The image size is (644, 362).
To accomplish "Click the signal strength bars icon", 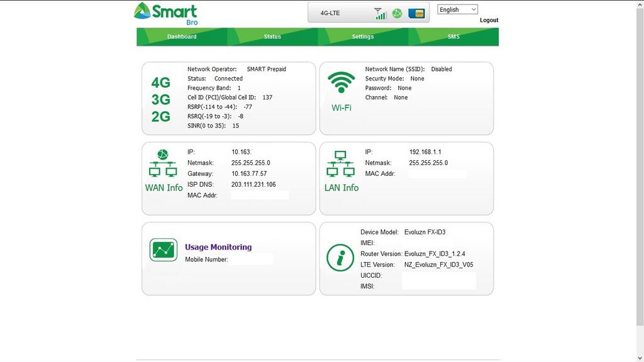I will [380, 14].
